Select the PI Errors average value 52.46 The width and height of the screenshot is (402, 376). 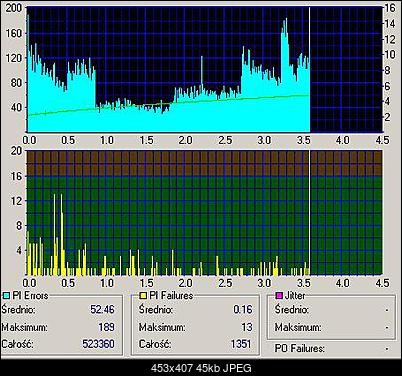(x=102, y=309)
